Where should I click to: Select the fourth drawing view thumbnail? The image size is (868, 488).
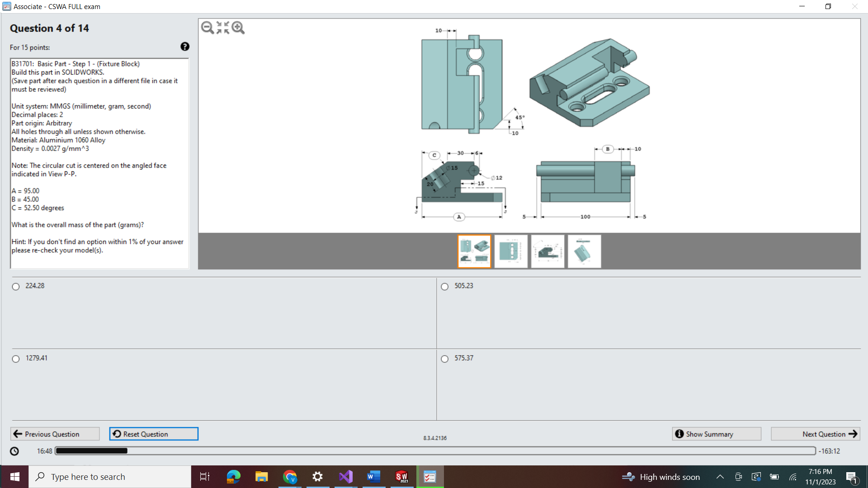click(x=584, y=251)
